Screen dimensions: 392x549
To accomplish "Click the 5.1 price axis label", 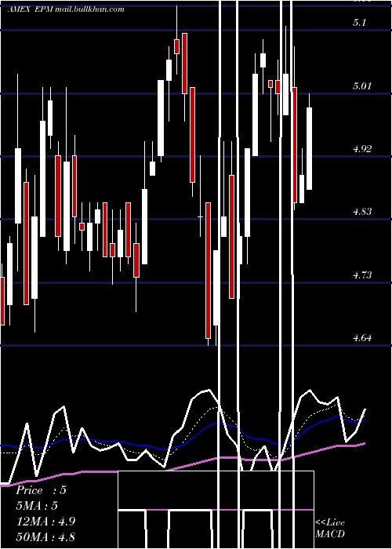I will click(359, 23).
